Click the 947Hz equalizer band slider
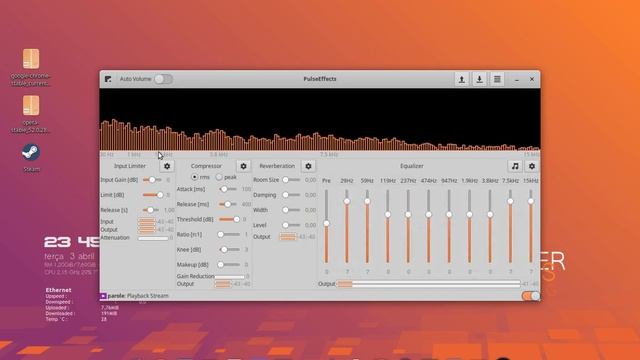This screenshot has height=360, width=640. pyautogui.click(x=449, y=227)
